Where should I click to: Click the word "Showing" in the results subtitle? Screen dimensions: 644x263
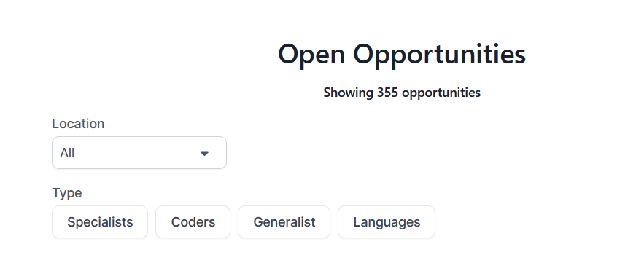[349, 93]
